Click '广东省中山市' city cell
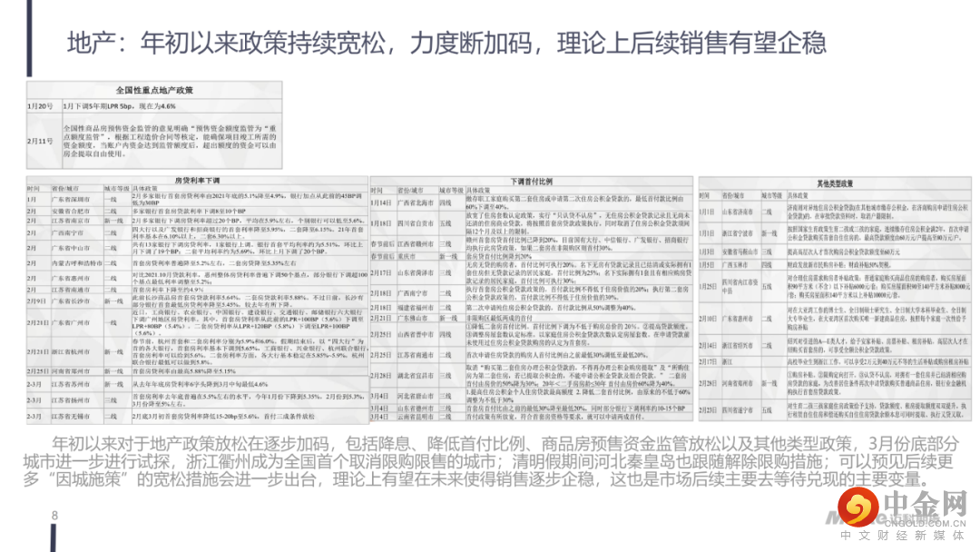 pyautogui.click(x=71, y=248)
